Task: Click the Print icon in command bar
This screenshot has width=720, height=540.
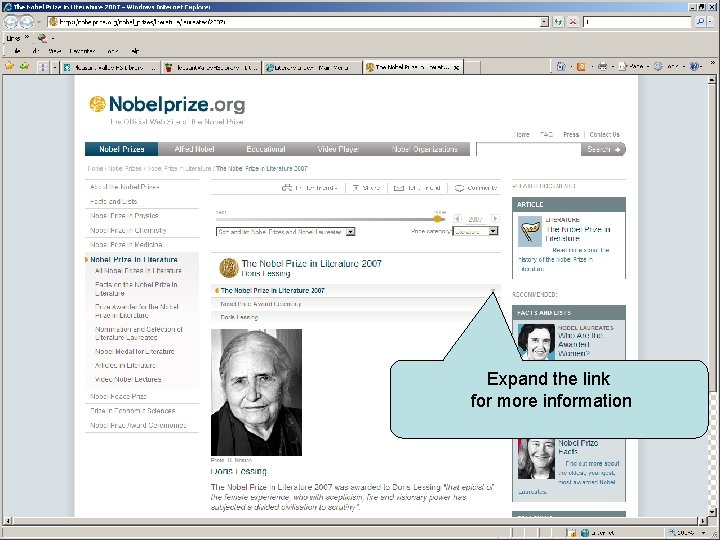Action: [x=602, y=67]
